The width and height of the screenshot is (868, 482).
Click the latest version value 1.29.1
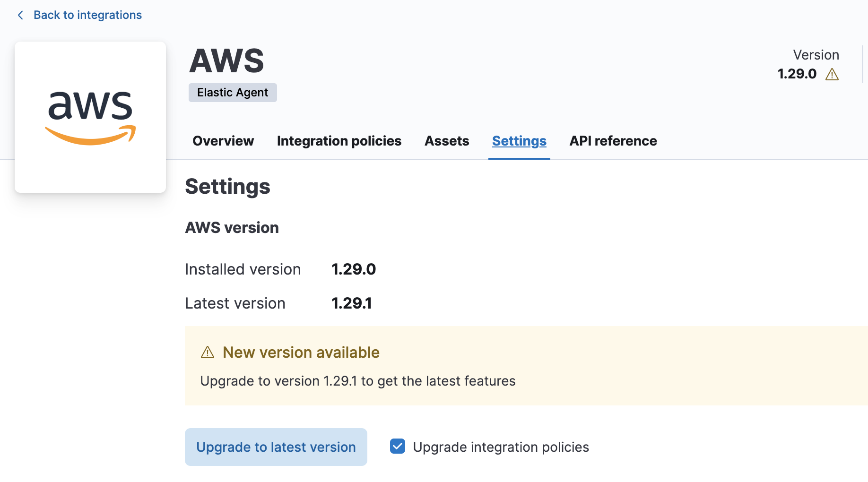coord(351,303)
